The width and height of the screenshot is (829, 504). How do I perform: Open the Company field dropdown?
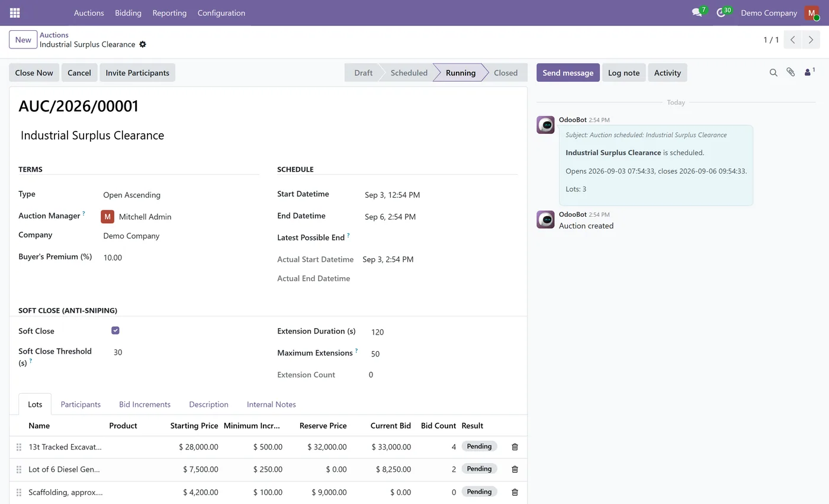click(x=181, y=236)
